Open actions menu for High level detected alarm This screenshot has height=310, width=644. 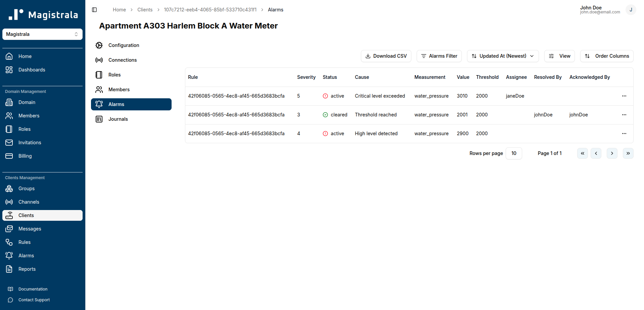click(624, 134)
